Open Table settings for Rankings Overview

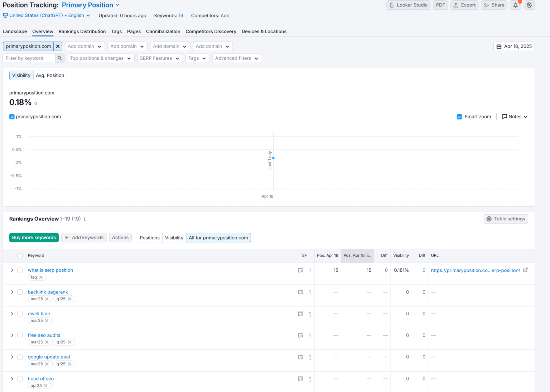(506, 219)
